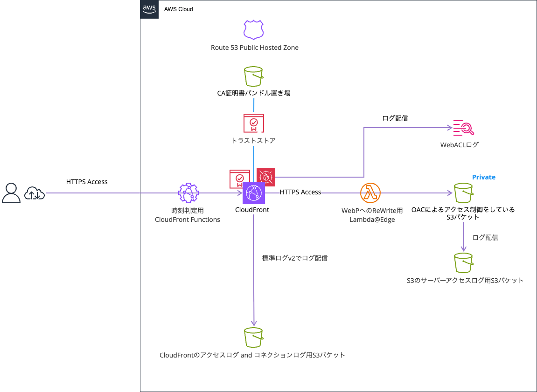Select the orange Lambda@Edge icon
This screenshot has height=392, width=537.
click(370, 193)
